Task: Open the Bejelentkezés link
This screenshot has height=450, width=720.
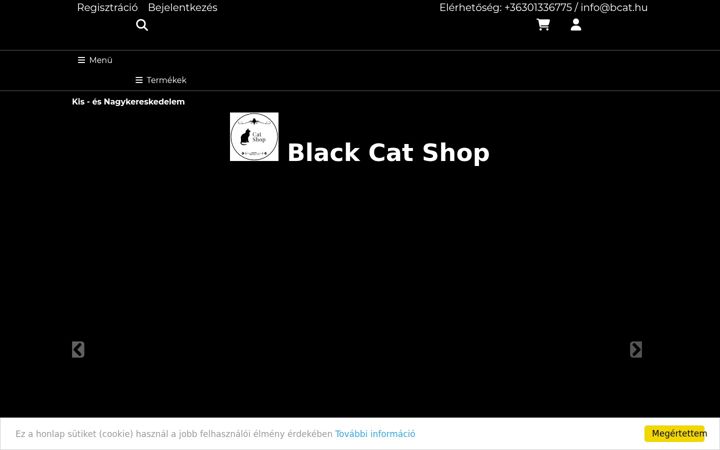Action: pyautogui.click(x=183, y=7)
